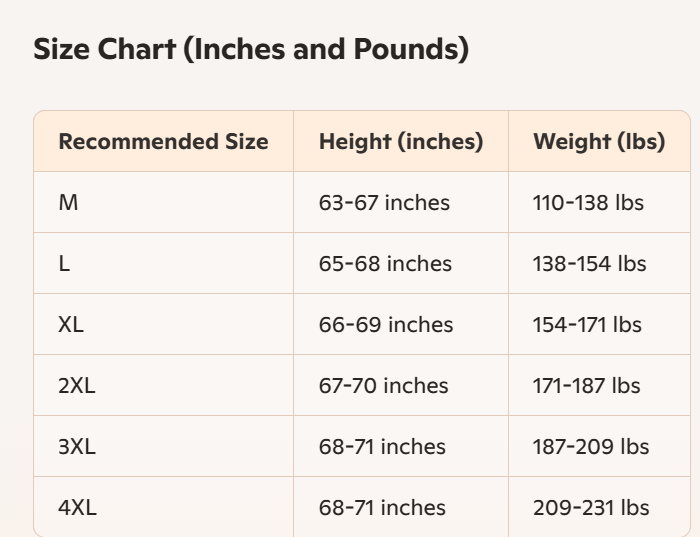This screenshot has width=700, height=537.
Task: Select the L size cell
Action: [64, 264]
